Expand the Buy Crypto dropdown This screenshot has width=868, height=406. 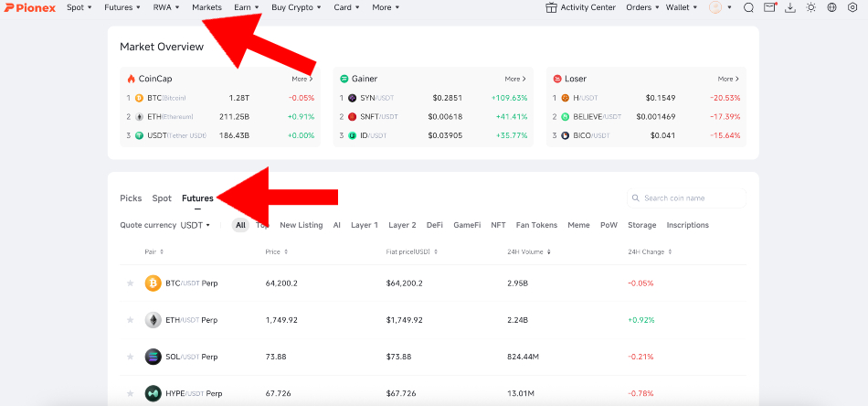296,7
